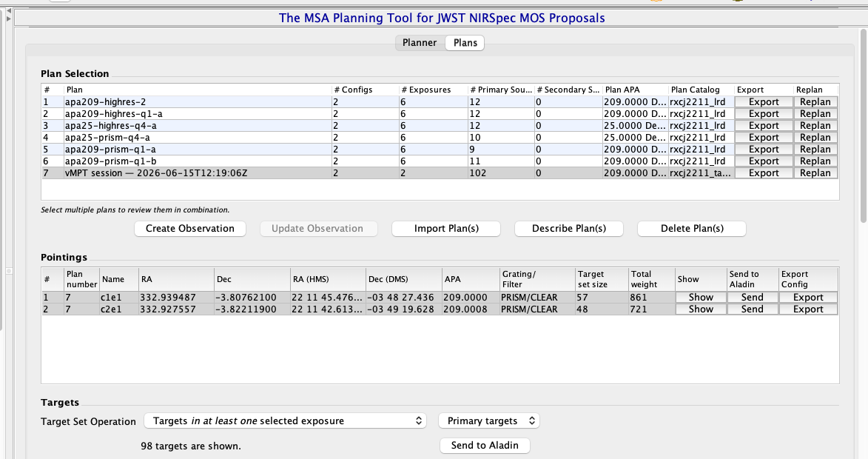Sort by # Configs column header
The image size is (868, 459).
point(366,90)
